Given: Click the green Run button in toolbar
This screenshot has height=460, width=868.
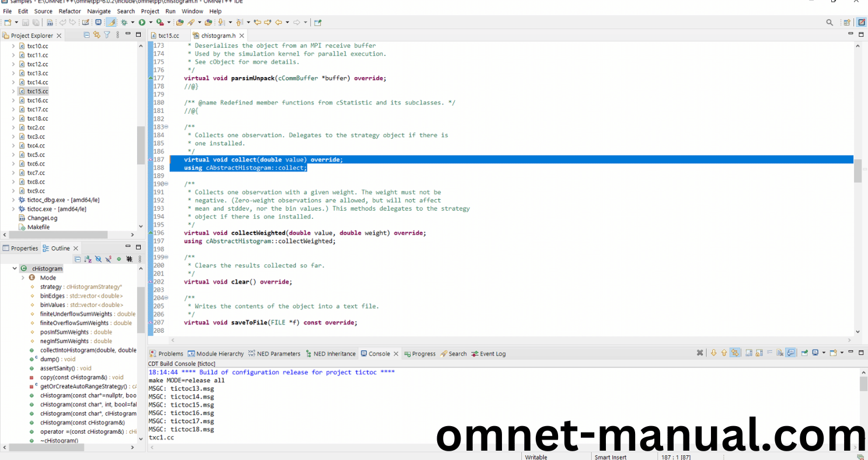Looking at the screenshot, I should click(x=141, y=22).
